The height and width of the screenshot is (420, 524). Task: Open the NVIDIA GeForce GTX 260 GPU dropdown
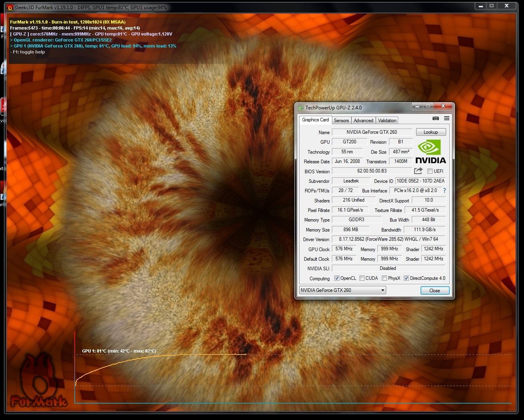pyautogui.click(x=343, y=290)
